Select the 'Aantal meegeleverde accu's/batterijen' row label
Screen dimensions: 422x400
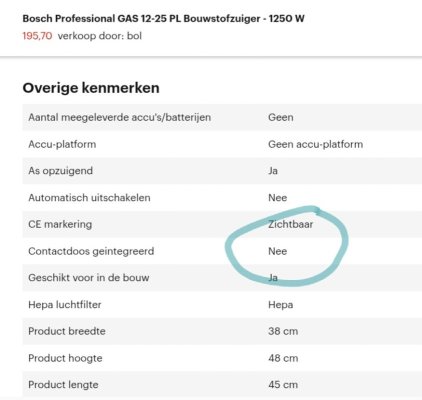pos(120,117)
